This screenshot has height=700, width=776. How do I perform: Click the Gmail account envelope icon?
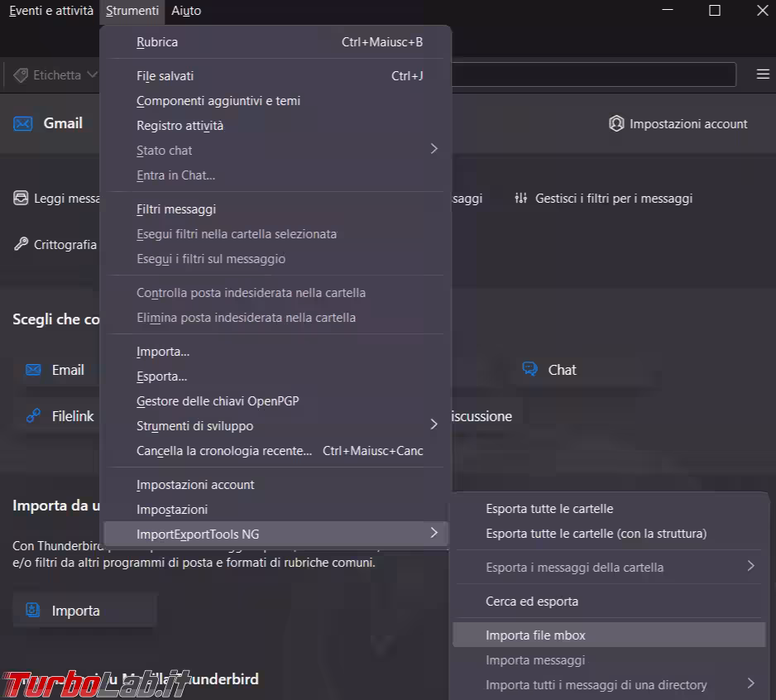coord(22,123)
